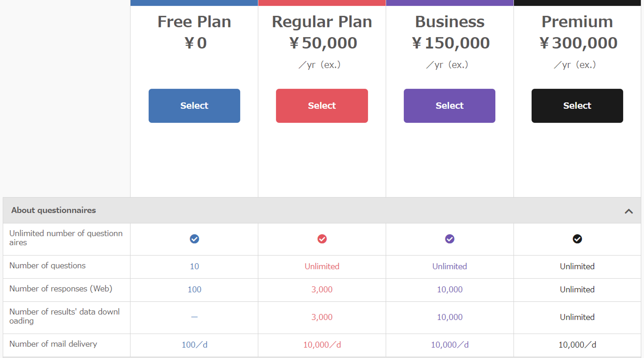
Task: Click Regular Plan's 3,000 web responses value
Action: click(322, 290)
